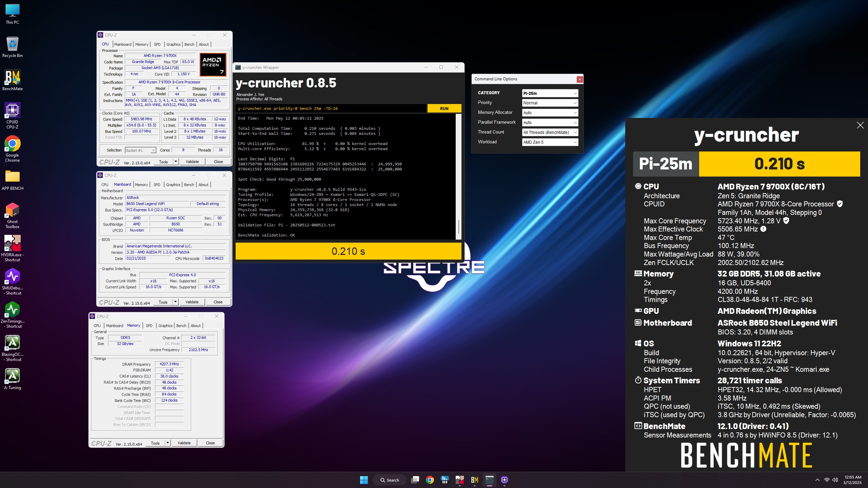The image size is (868, 488).
Task: Open the Memory Allocator dropdown
Action: coord(550,113)
